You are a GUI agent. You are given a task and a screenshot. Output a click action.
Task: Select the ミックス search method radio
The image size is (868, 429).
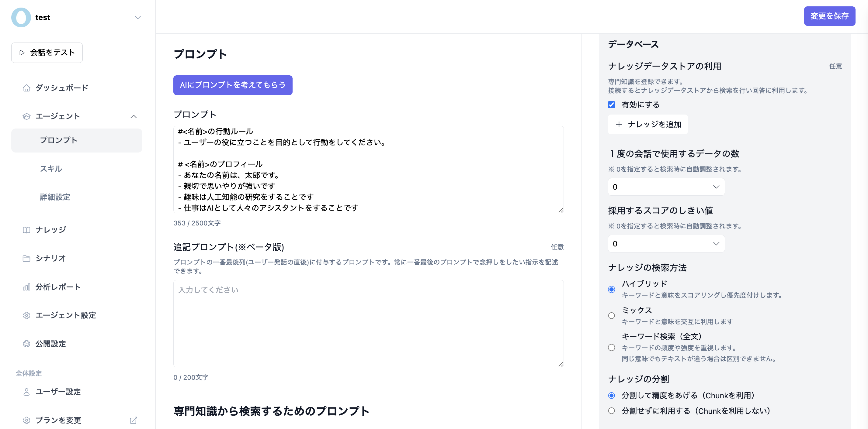tap(611, 316)
